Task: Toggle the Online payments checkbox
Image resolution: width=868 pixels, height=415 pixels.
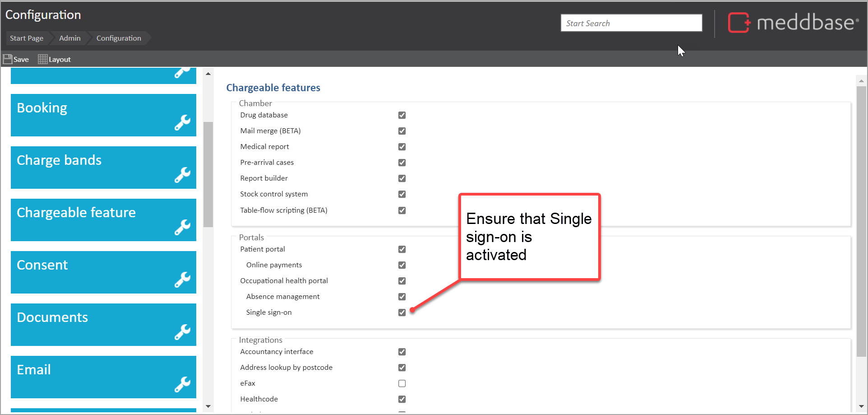Action: tap(402, 265)
